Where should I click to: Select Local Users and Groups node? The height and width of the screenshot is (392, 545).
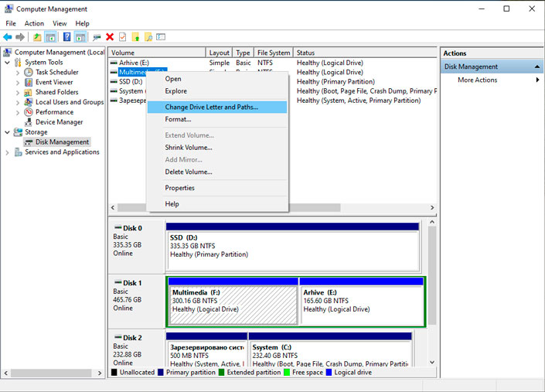[x=70, y=102]
